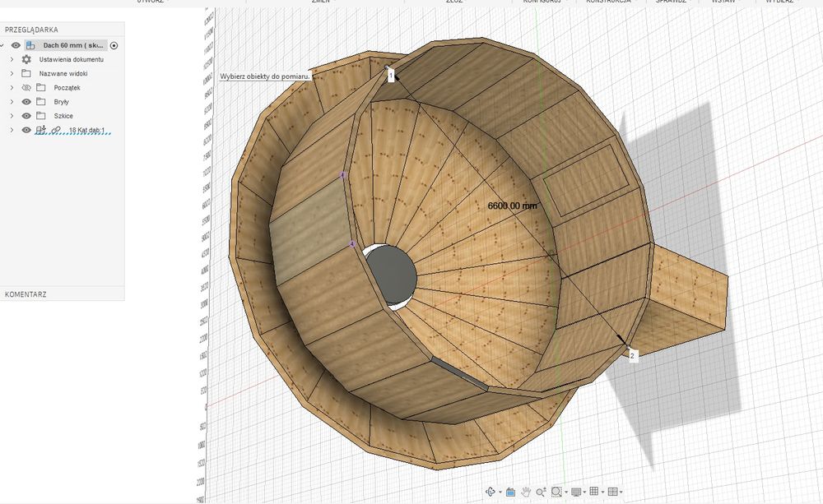Select the Dach 60 mm root item
Viewport: 823px width, 504px height.
tap(73, 45)
